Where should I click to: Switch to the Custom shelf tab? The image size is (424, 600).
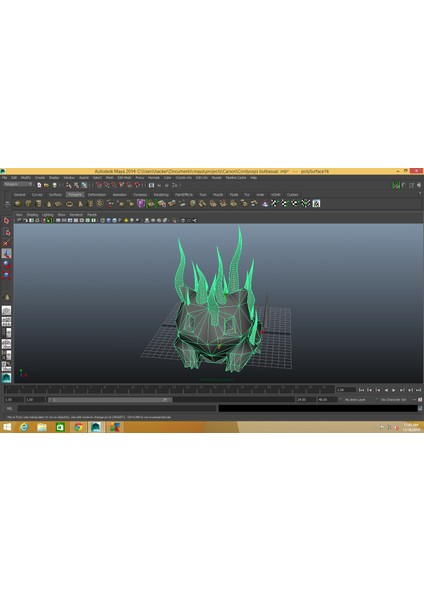point(293,195)
